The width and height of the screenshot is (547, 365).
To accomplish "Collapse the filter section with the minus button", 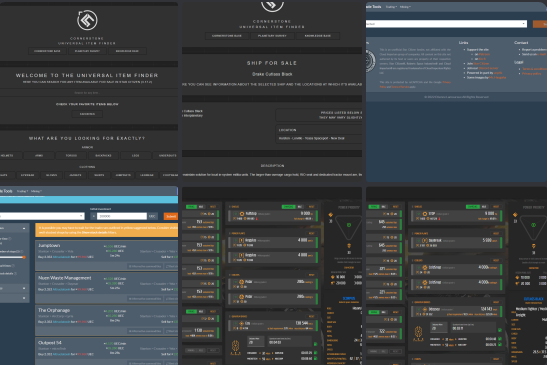I will (24, 228).
